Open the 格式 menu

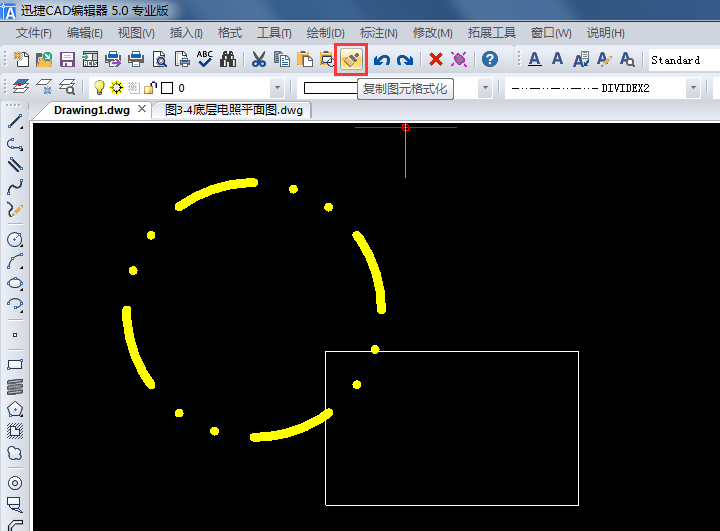(230, 33)
